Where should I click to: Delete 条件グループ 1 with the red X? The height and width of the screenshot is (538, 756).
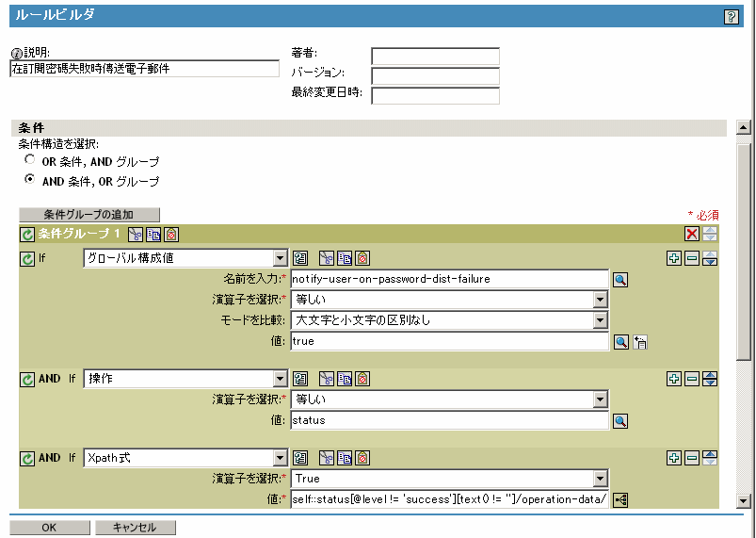point(692,234)
